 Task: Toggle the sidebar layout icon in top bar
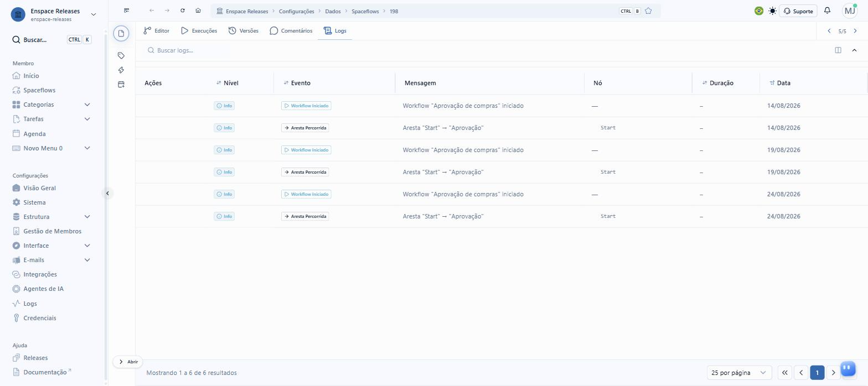click(x=127, y=11)
